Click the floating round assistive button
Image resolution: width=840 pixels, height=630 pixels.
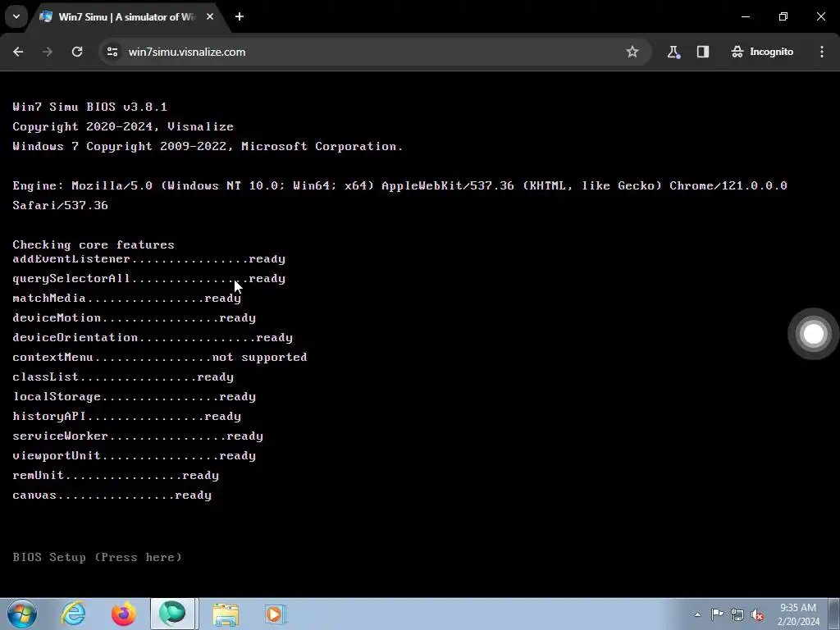pyautogui.click(x=813, y=334)
